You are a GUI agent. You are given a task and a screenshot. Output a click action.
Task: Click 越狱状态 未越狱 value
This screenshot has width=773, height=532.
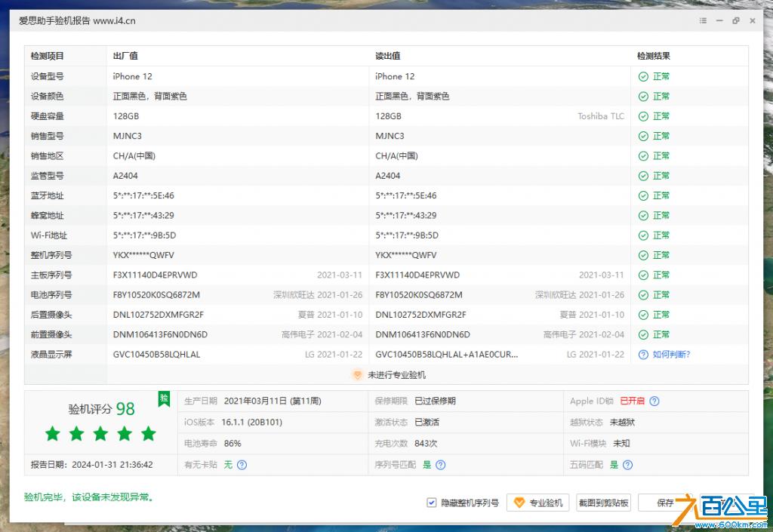[622, 422]
